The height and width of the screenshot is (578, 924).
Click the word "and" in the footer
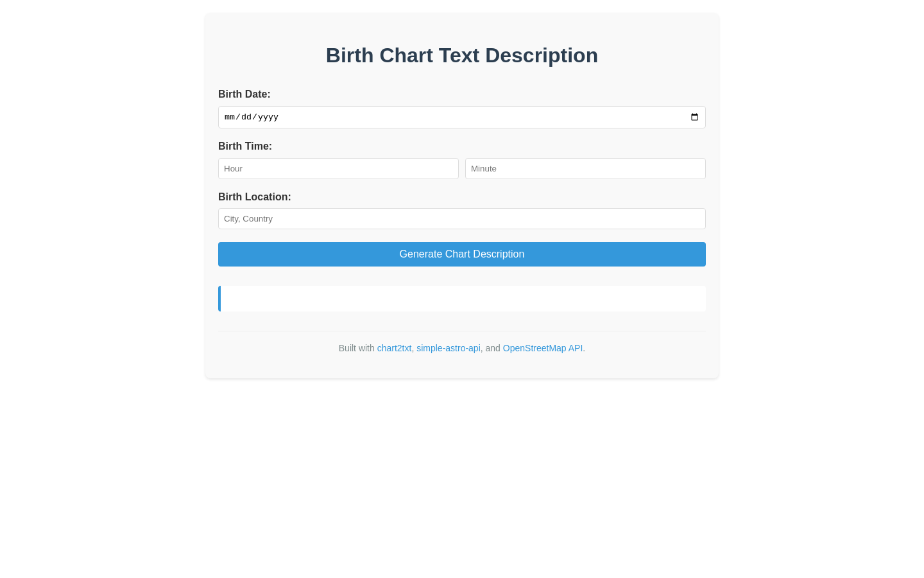click(493, 348)
